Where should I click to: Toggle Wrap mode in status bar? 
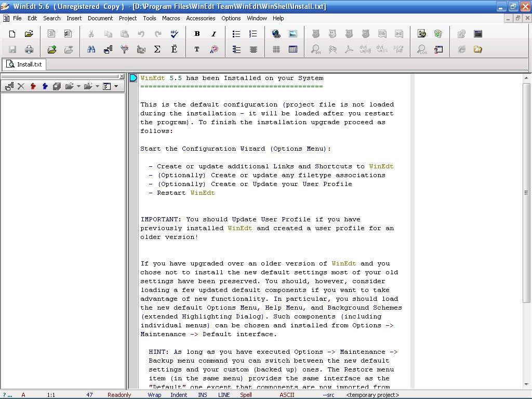pos(154,395)
